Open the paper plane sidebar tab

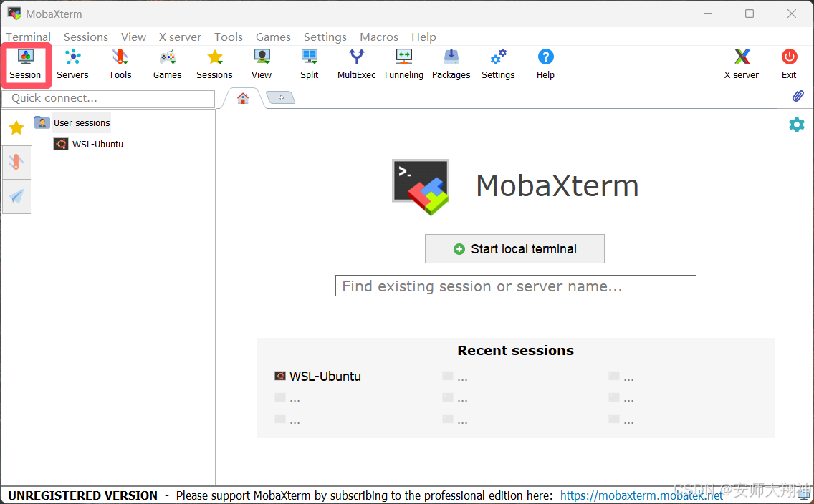coord(16,196)
